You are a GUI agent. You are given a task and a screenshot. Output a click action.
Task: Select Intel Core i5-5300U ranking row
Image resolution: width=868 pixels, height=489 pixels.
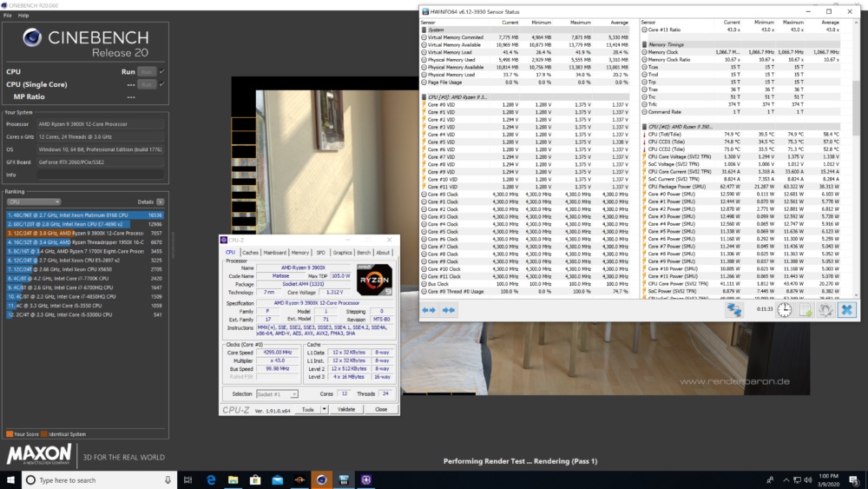pyautogui.click(x=85, y=314)
